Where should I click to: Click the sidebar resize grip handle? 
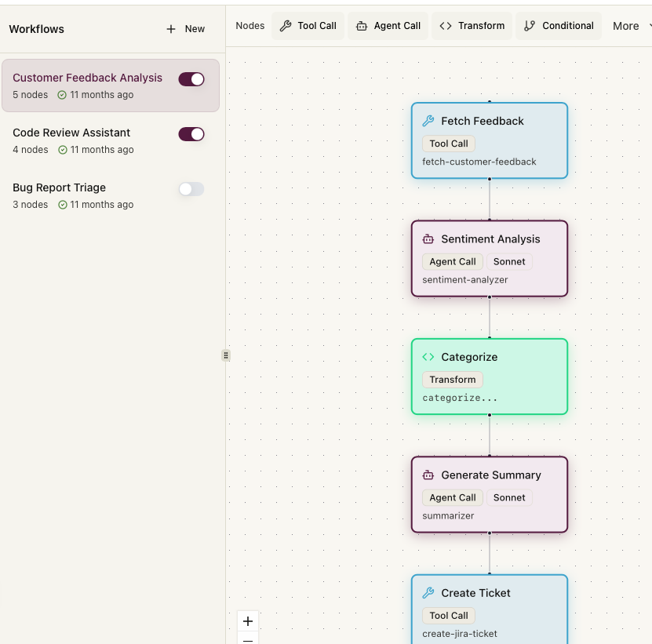(x=226, y=355)
